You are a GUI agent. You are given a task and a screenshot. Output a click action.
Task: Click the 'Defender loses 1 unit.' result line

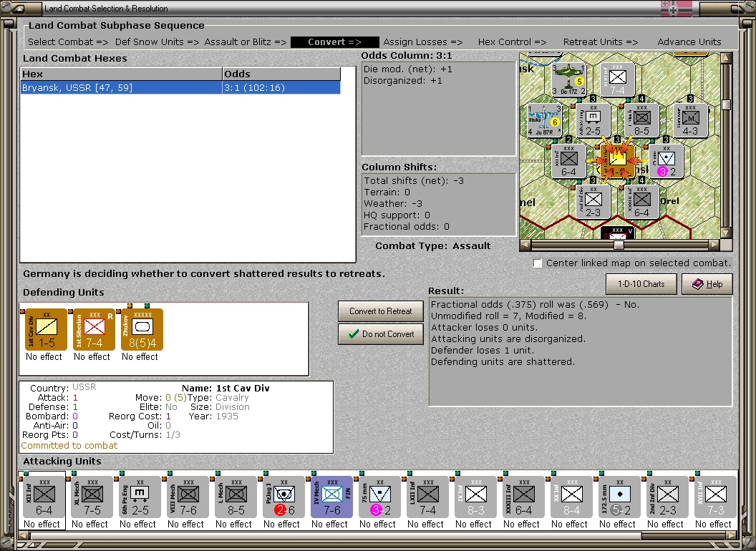pyautogui.click(x=482, y=351)
